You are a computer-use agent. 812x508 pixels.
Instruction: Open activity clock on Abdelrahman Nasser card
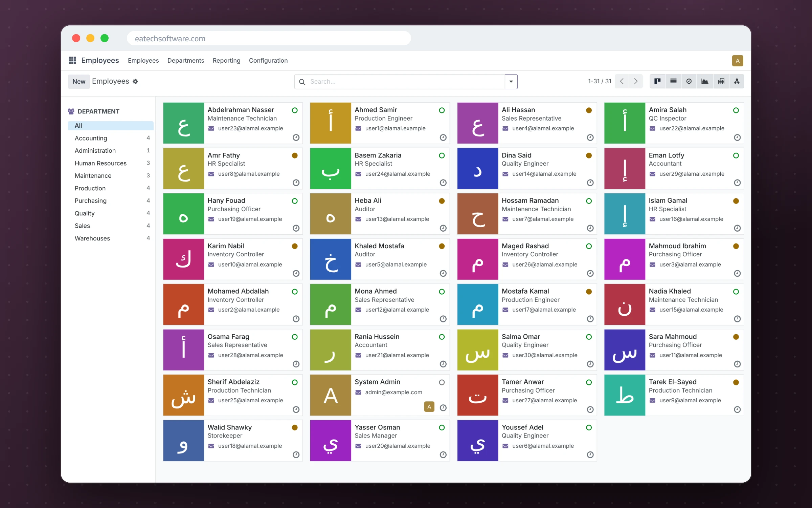296,137
